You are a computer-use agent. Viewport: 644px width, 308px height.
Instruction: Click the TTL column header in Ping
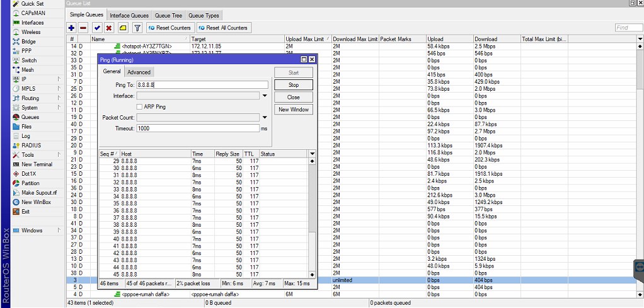coord(251,154)
